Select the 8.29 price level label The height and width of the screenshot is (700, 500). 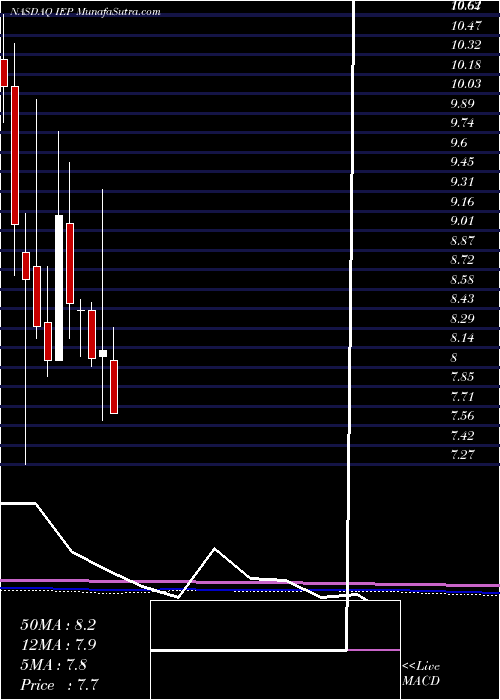(462, 319)
